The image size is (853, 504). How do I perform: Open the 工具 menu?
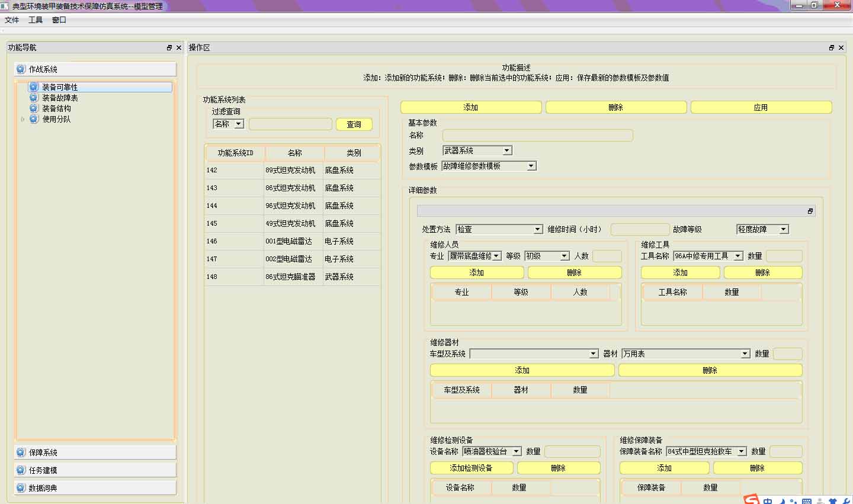pos(36,20)
